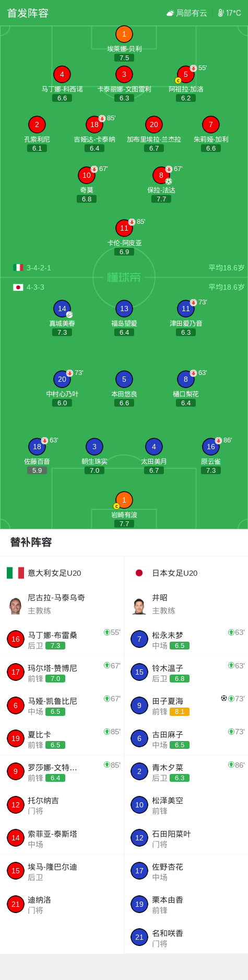View coach 井昭 profile photo
Viewport: 248px width, 980px height.
pos(139,606)
